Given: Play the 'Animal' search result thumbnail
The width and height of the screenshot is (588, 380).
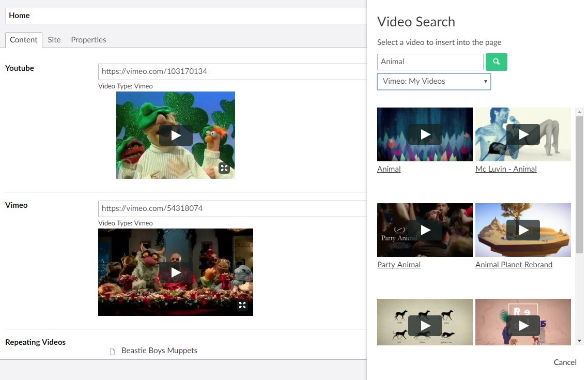Looking at the screenshot, I should (425, 134).
